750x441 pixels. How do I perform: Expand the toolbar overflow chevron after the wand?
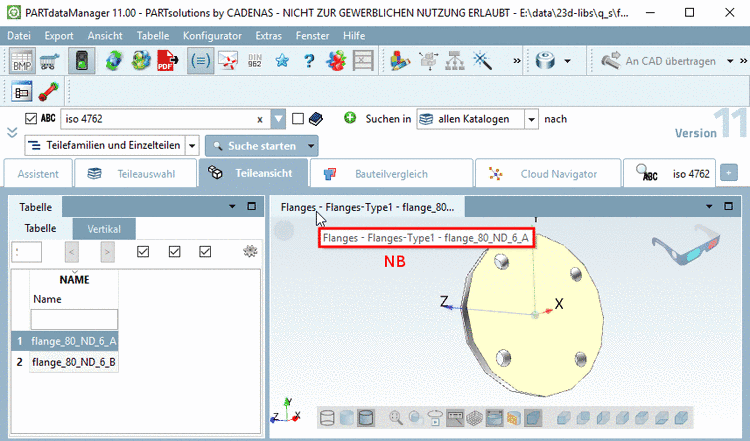[x=517, y=61]
